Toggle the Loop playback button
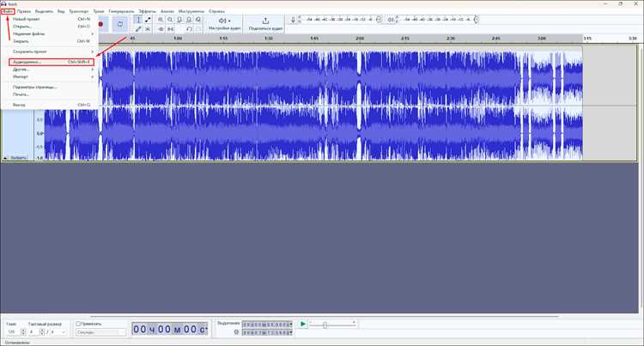 [x=120, y=24]
